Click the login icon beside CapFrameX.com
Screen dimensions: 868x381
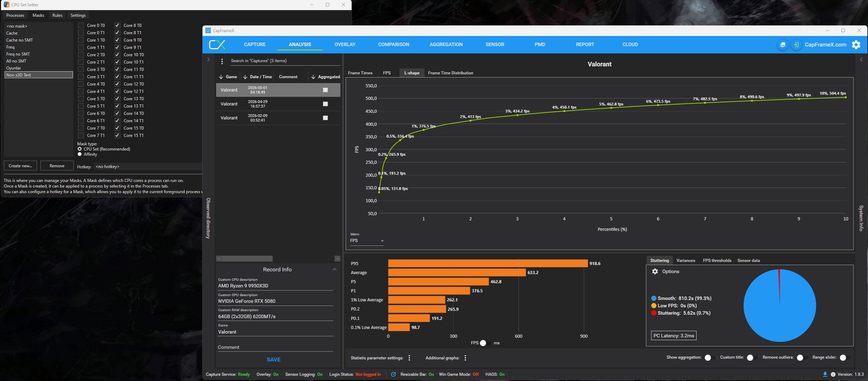tap(796, 45)
